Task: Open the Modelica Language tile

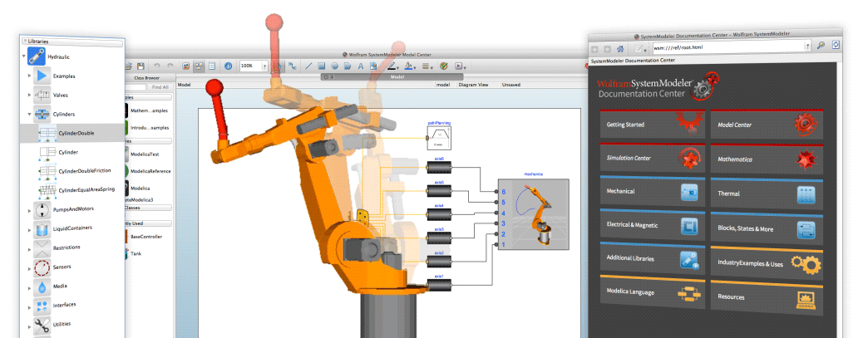Action: click(x=653, y=291)
